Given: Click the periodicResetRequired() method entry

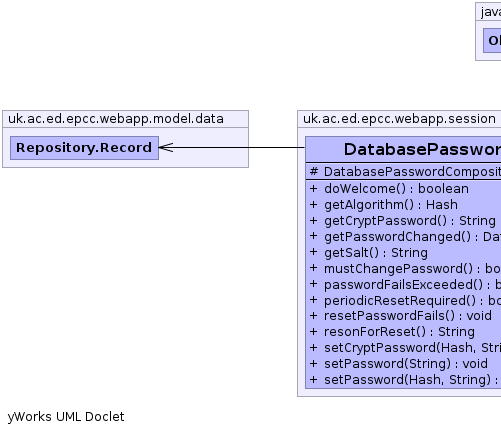Looking at the screenshot, I should [405, 301].
